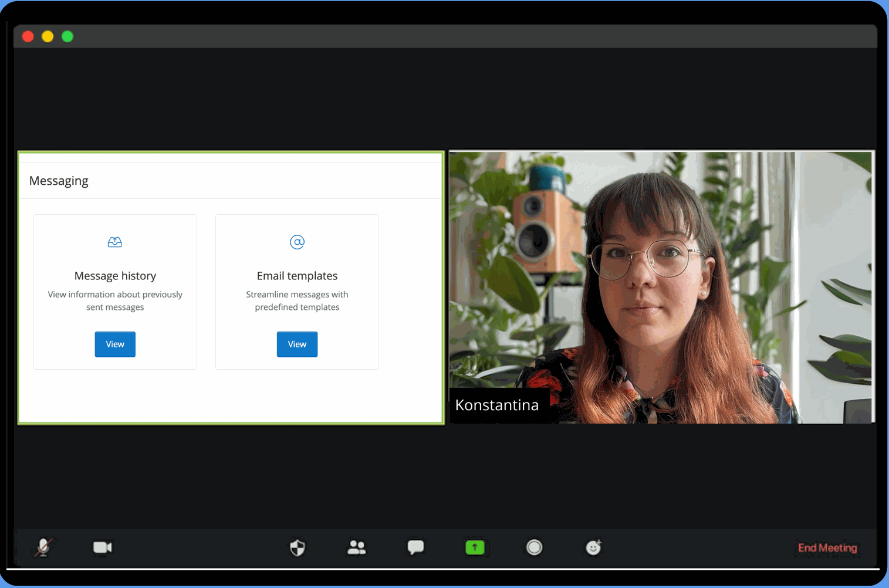
Task: Select the Message history card title
Action: (x=115, y=276)
